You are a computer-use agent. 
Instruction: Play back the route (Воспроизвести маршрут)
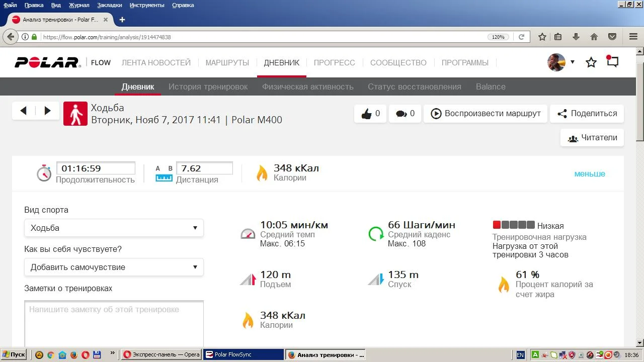tap(486, 114)
